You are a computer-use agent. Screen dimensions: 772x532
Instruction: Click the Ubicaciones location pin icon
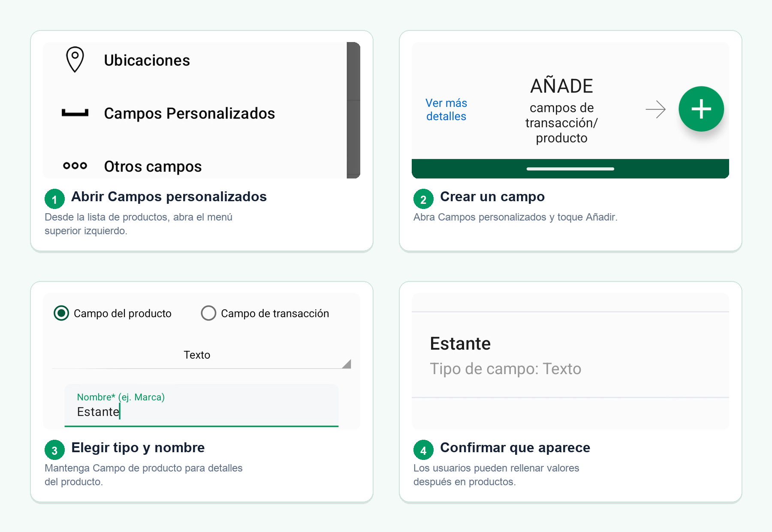coord(75,59)
